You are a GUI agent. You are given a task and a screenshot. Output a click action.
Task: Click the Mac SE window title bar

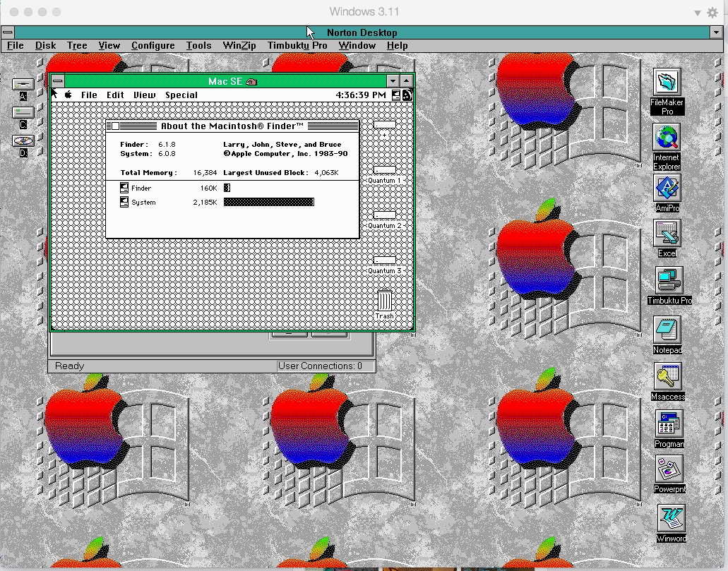click(x=226, y=81)
